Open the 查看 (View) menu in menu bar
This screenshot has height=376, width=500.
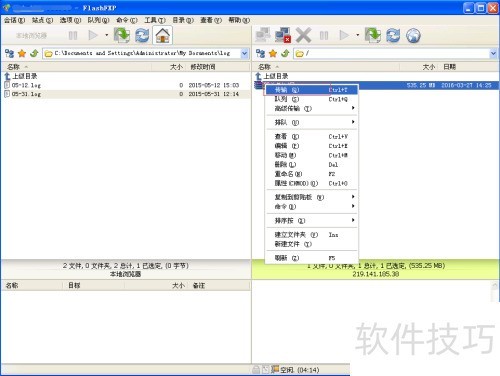coord(211,20)
